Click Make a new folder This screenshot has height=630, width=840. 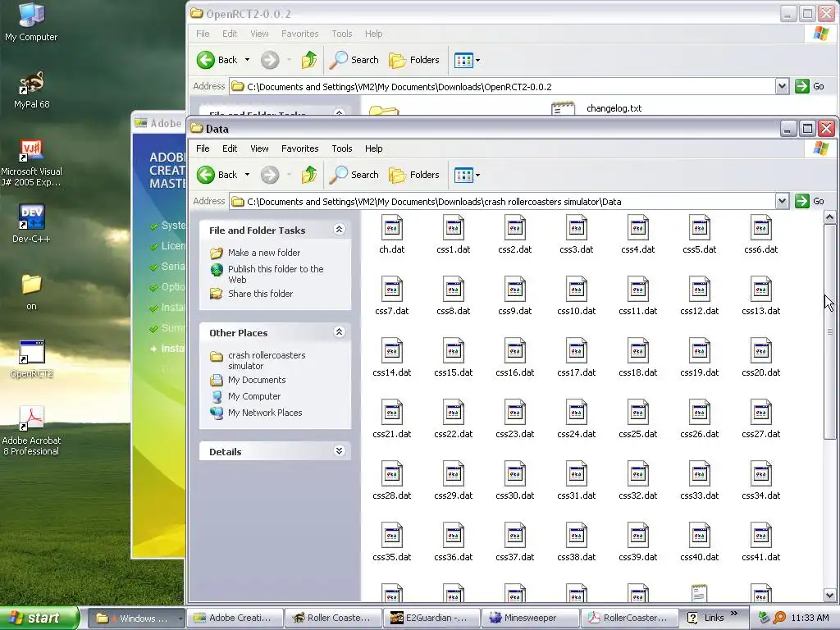coord(264,253)
